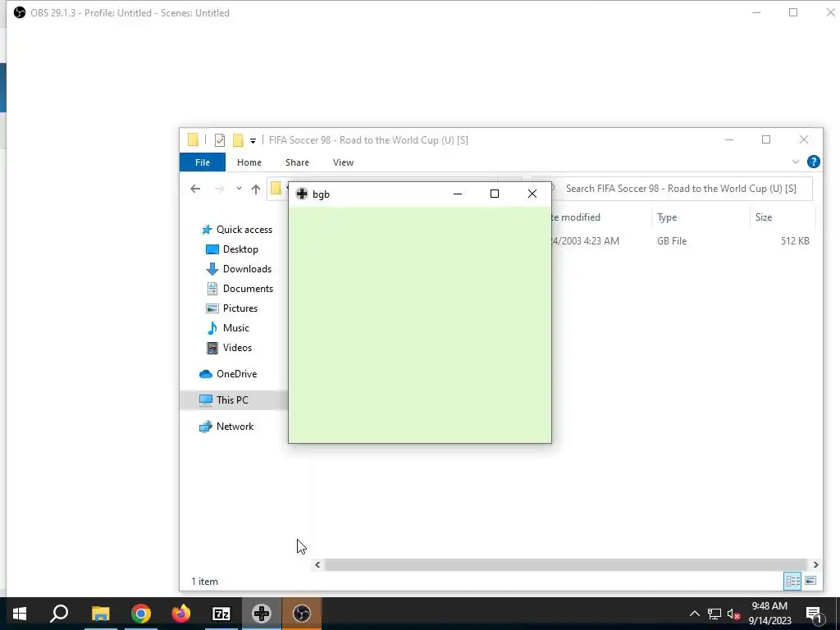840x630 pixels.
Task: Open Customize Quick Access Toolbar dropdown
Action: click(x=253, y=141)
